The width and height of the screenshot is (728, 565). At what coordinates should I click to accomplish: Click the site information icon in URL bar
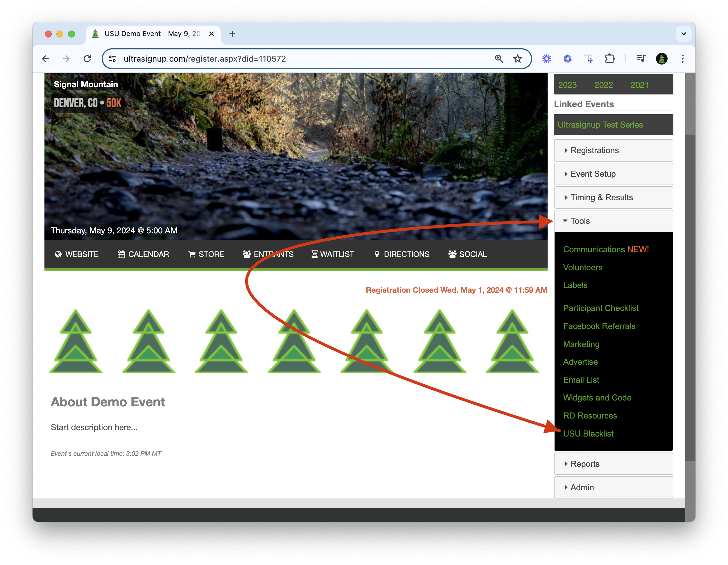(112, 59)
